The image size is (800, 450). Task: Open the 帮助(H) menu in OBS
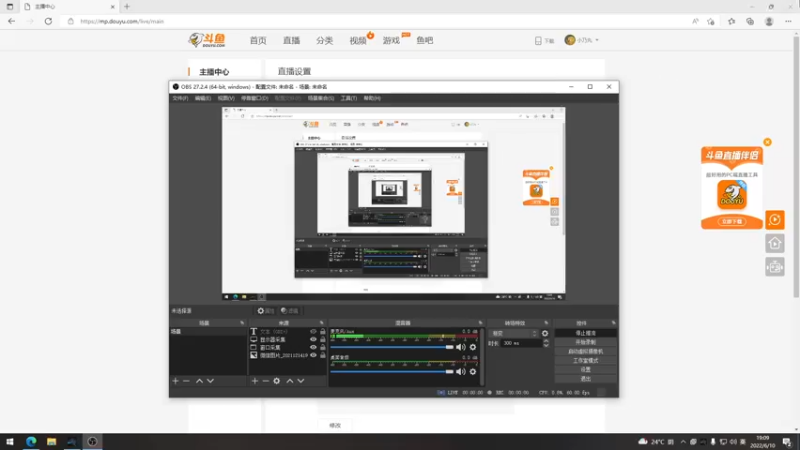click(372, 98)
